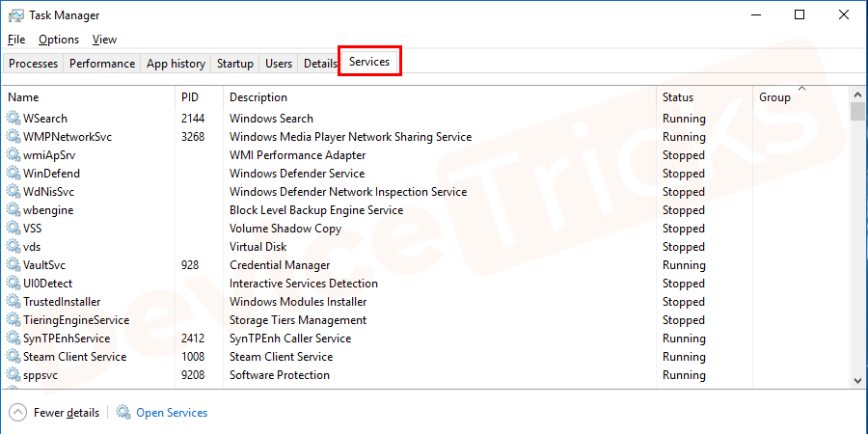This screenshot has height=434, width=868.
Task: Select the Services tab
Action: [369, 62]
